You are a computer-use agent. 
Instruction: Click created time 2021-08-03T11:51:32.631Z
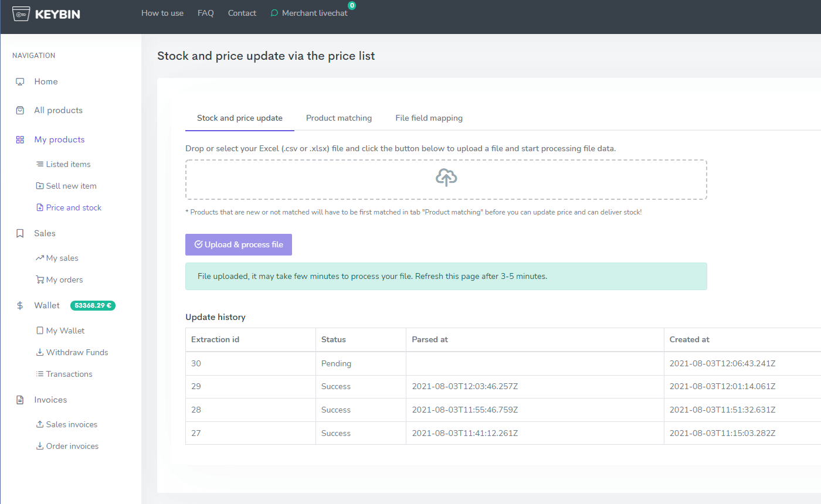click(722, 410)
